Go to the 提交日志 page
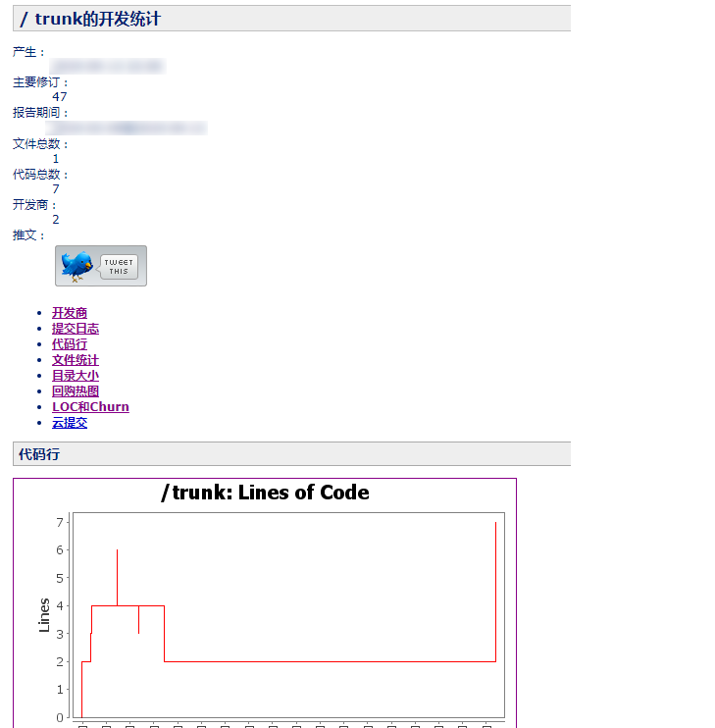 [x=76, y=329]
